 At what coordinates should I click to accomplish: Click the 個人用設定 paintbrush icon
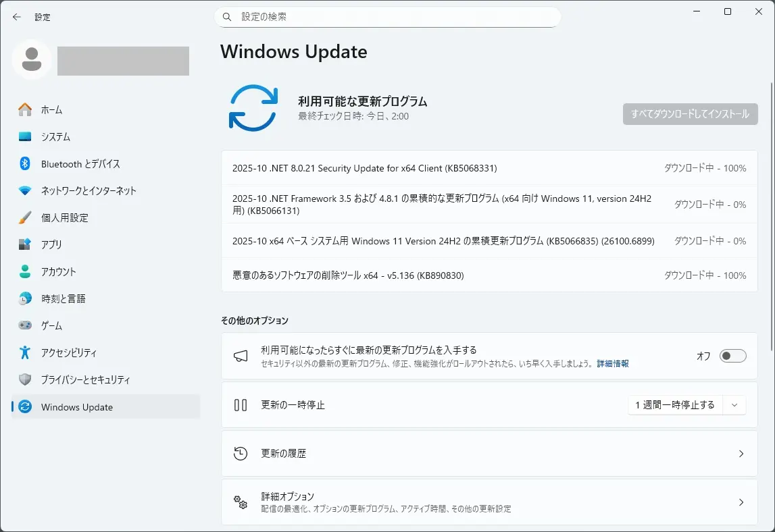click(x=25, y=217)
